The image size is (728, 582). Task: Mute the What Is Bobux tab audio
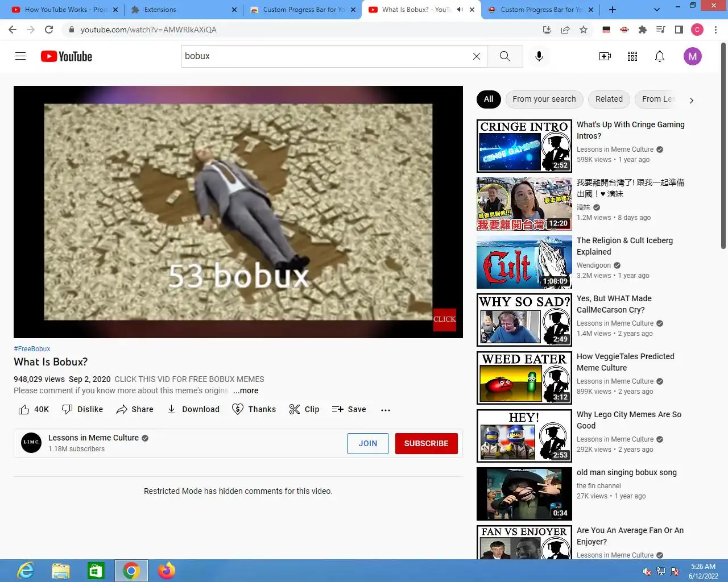460,10
